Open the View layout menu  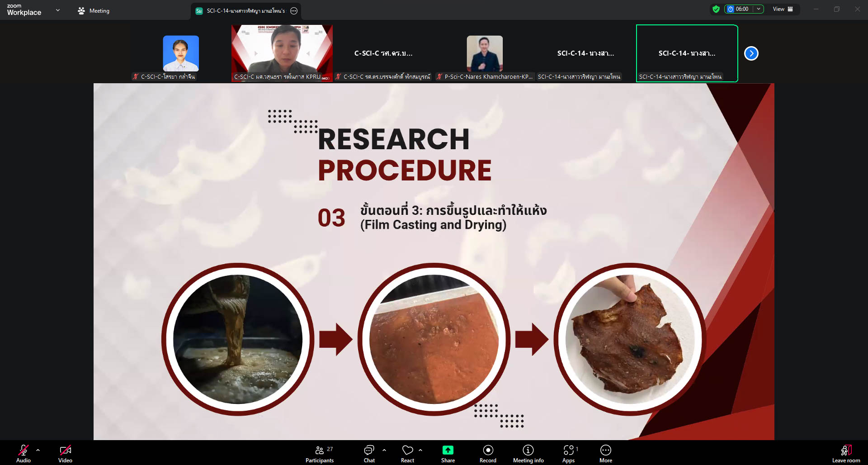pyautogui.click(x=783, y=9)
